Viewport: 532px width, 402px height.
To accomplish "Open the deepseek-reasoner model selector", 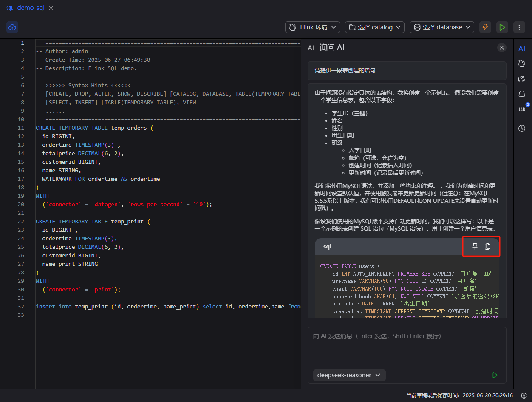I will point(349,375).
